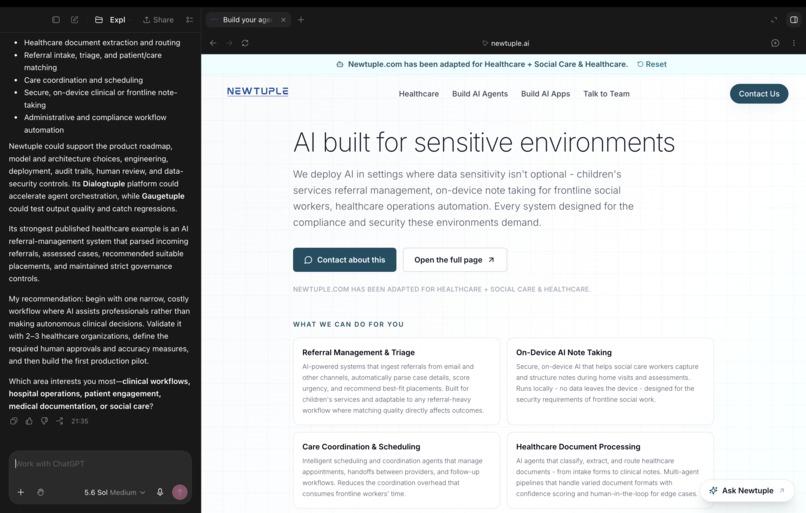Send the message with the pink arrow
The width and height of the screenshot is (806, 513).
click(x=179, y=492)
